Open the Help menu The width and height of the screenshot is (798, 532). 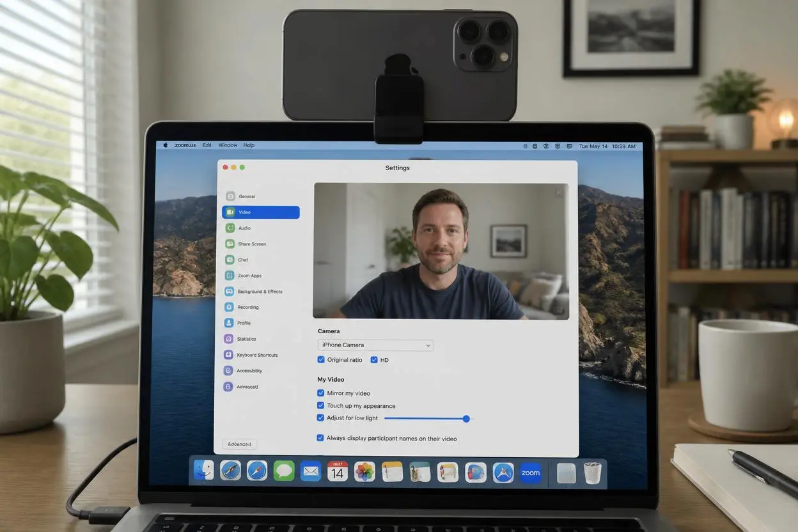coord(249,145)
